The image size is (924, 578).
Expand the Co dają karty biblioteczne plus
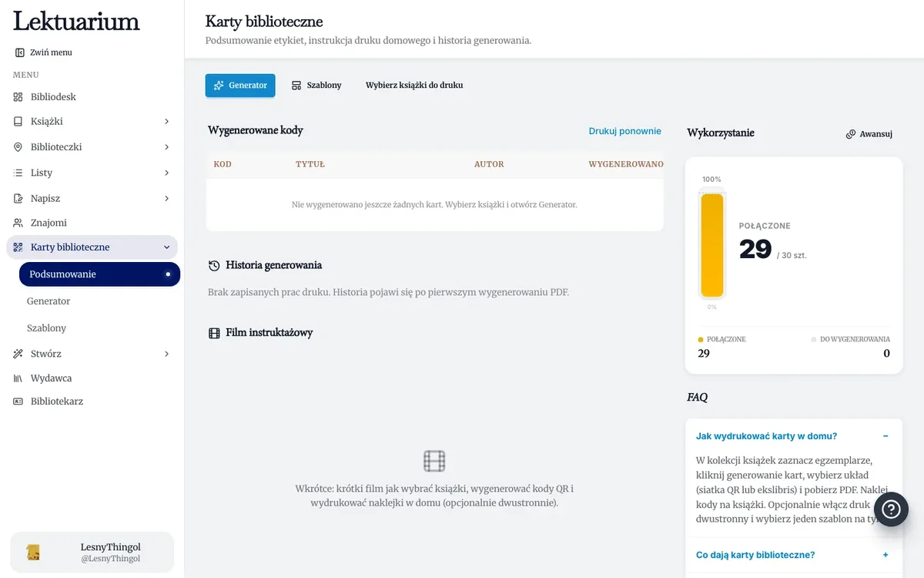coord(885,555)
